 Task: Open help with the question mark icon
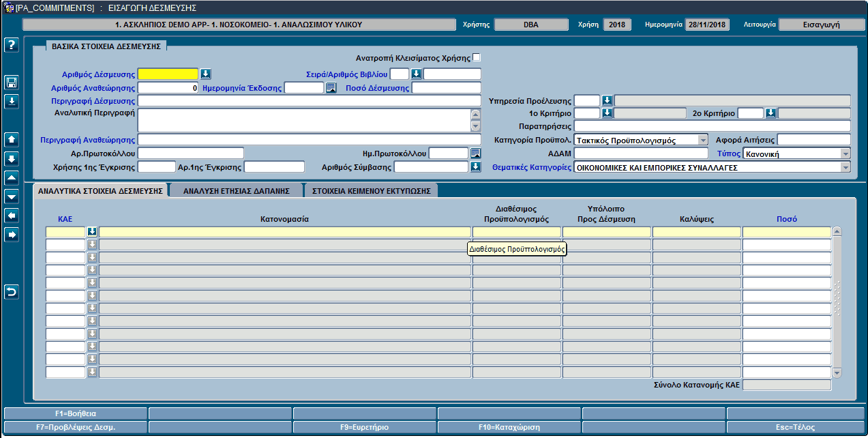tap(11, 45)
